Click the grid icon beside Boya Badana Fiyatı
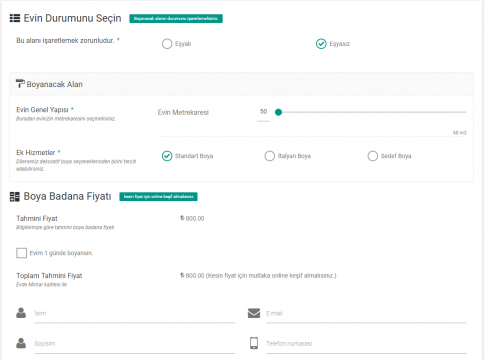Viewport: 485px width, 360px height. [15, 197]
